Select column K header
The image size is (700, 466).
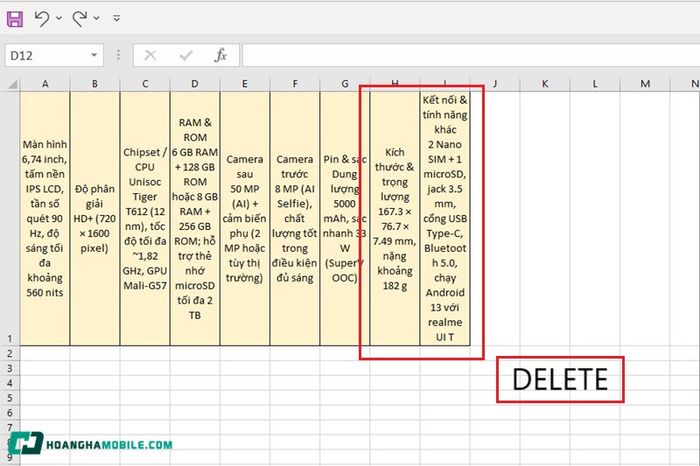(x=545, y=83)
